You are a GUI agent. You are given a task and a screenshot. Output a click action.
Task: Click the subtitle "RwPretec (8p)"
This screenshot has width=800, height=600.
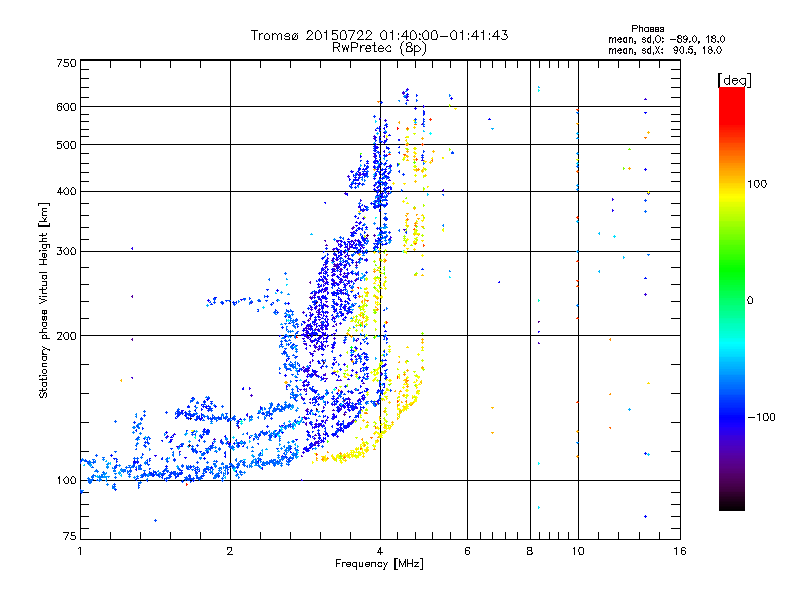(380, 48)
